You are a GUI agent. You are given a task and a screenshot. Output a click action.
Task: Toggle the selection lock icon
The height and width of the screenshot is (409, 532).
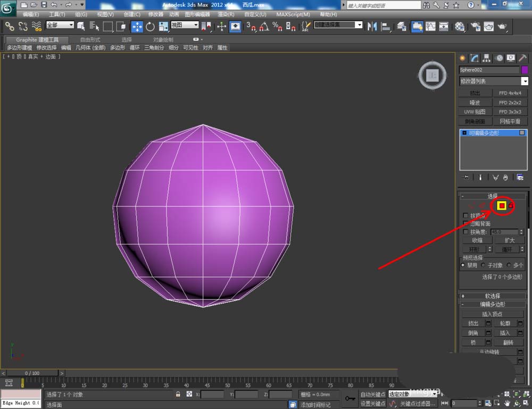tap(178, 394)
